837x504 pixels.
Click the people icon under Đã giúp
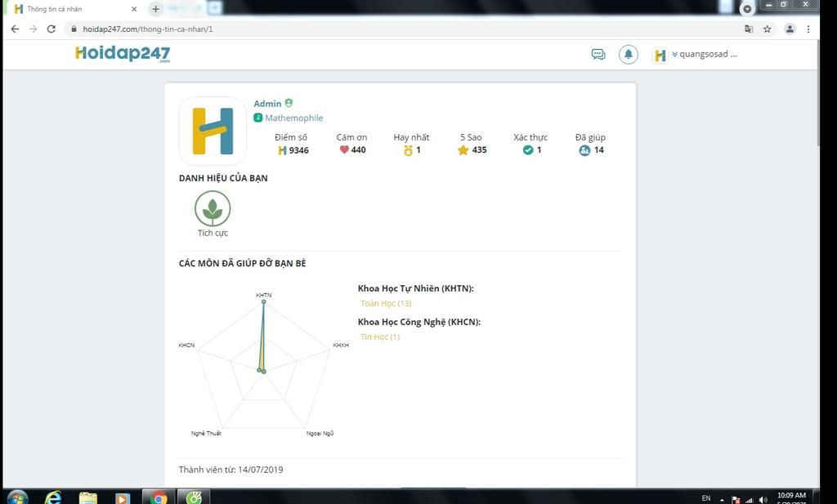[584, 150]
